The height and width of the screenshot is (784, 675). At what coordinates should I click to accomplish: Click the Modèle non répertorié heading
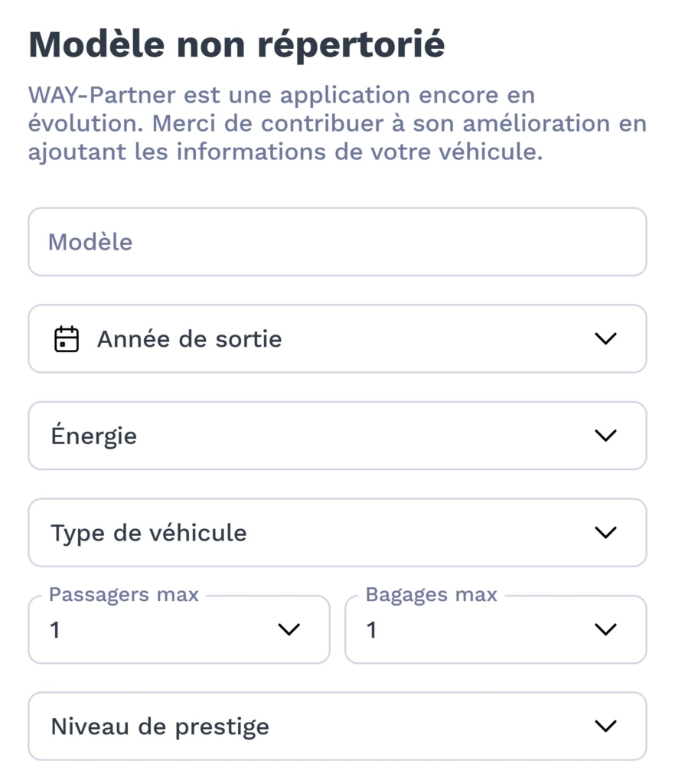[236, 45]
